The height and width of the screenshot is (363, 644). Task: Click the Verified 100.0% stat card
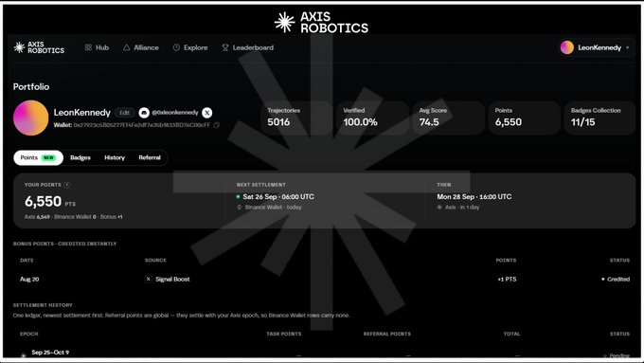point(372,118)
